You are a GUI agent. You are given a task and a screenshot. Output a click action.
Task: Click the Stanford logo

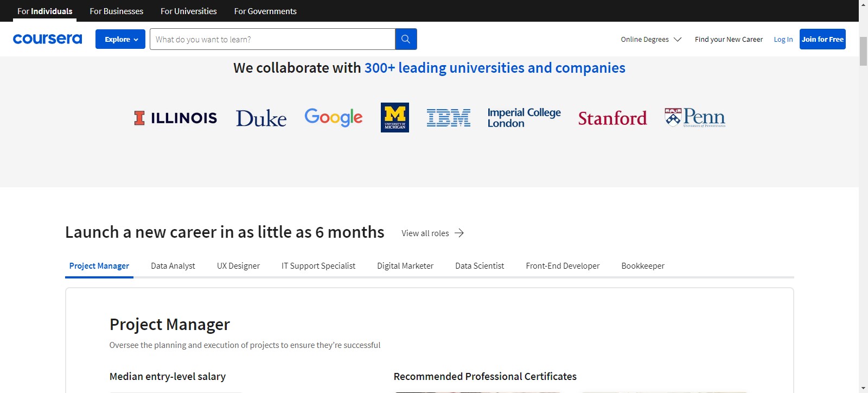coord(612,118)
